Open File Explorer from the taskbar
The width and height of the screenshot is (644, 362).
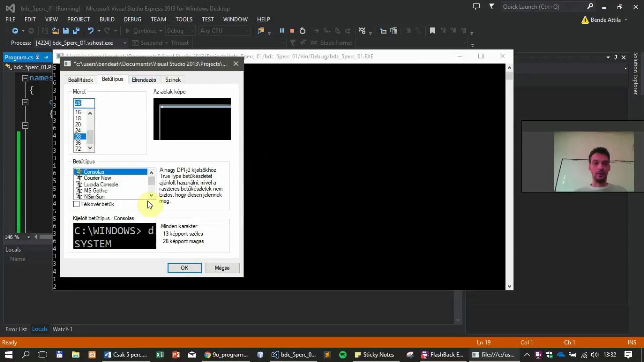coord(76,354)
